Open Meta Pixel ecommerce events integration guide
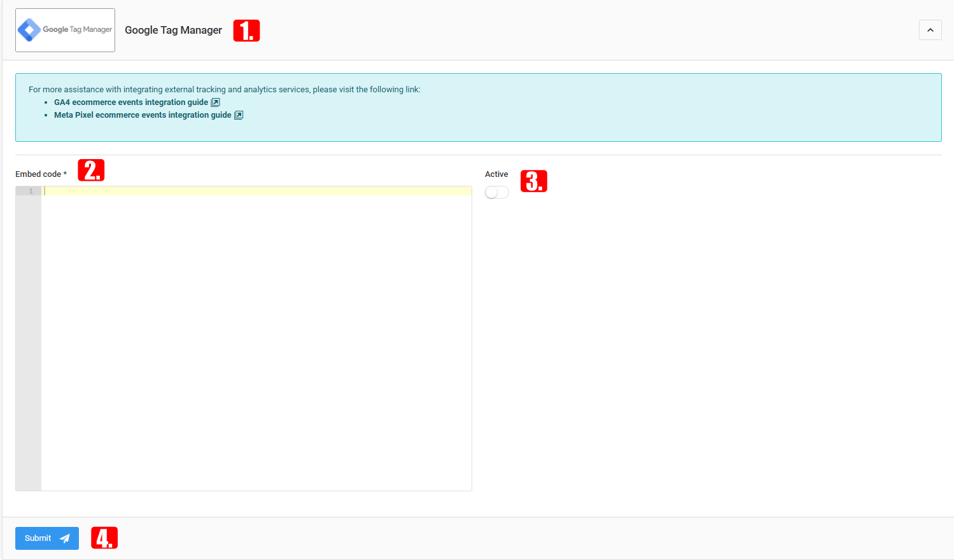The width and height of the screenshot is (954, 560). [143, 115]
